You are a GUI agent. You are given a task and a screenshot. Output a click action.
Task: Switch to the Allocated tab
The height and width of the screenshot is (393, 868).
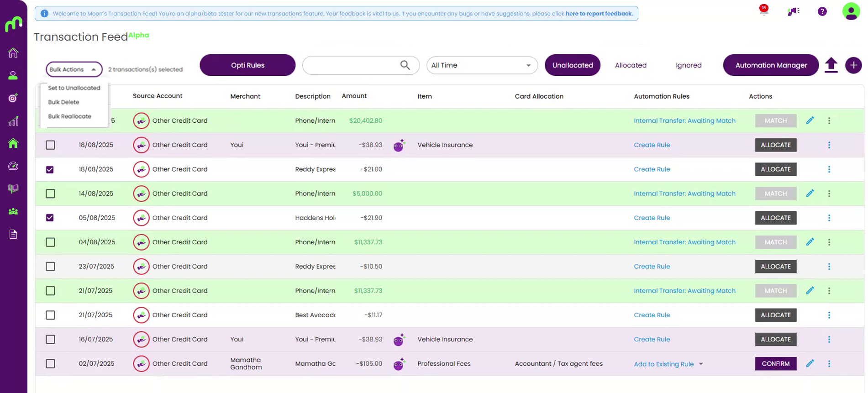tap(630, 65)
